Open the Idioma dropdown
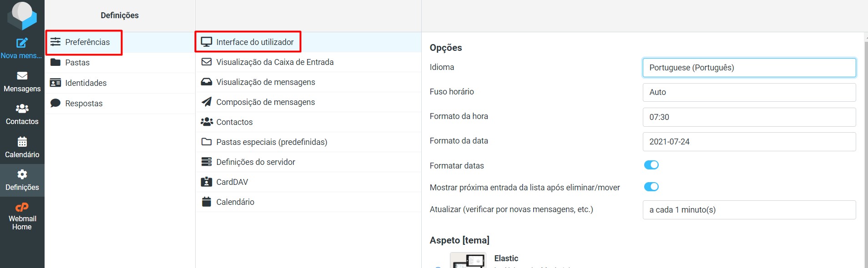The width and height of the screenshot is (868, 268). coord(749,68)
